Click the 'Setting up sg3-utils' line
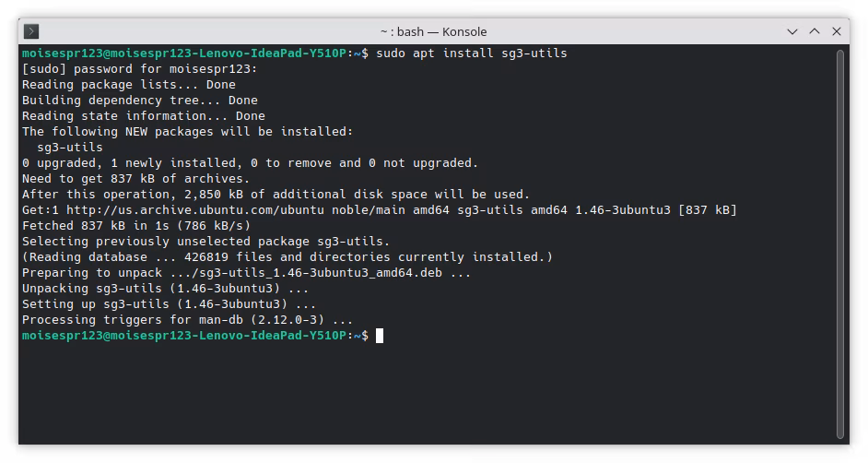Image resolution: width=868 pixels, height=463 pixels. click(x=169, y=304)
